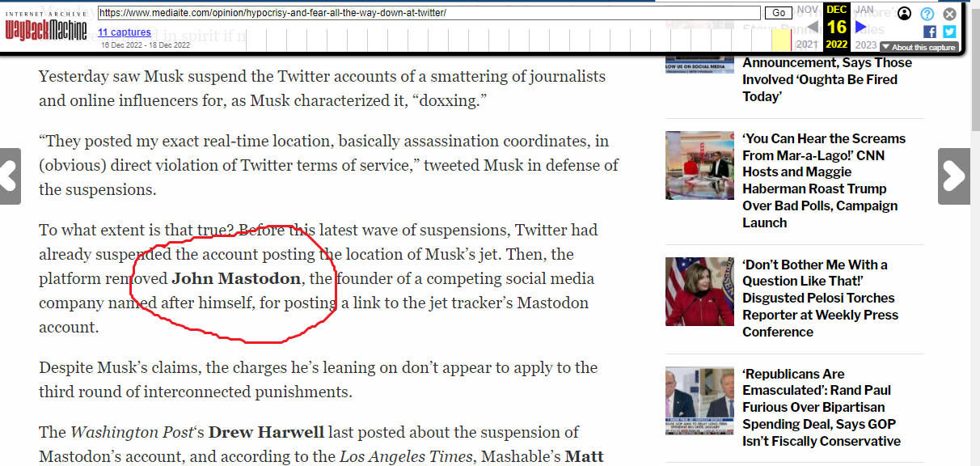
Task: Click the Wayback Machine logo
Action: pyautogui.click(x=45, y=26)
